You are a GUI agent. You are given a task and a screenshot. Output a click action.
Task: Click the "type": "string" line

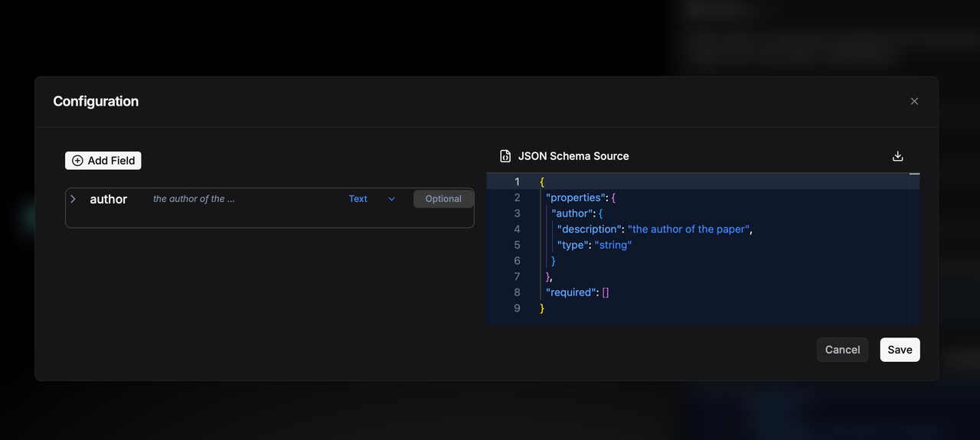tap(594, 245)
